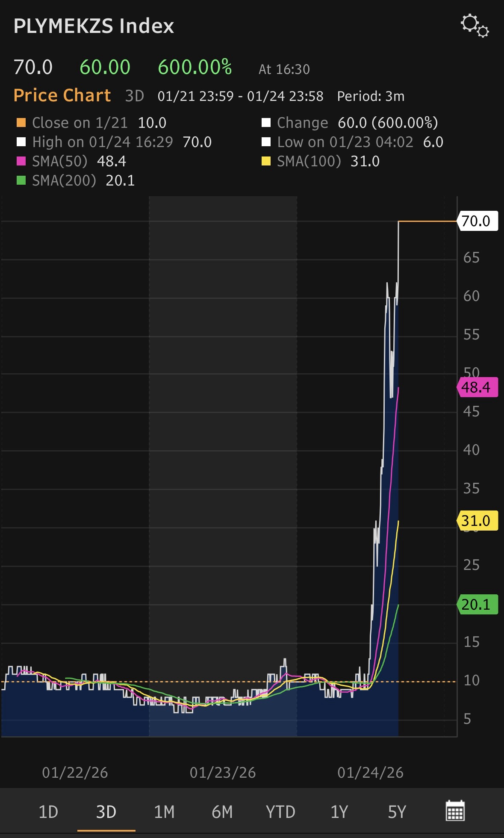Screen dimensions: 504x838
Task: Open chart settings gear icon
Action: [x=475, y=26]
